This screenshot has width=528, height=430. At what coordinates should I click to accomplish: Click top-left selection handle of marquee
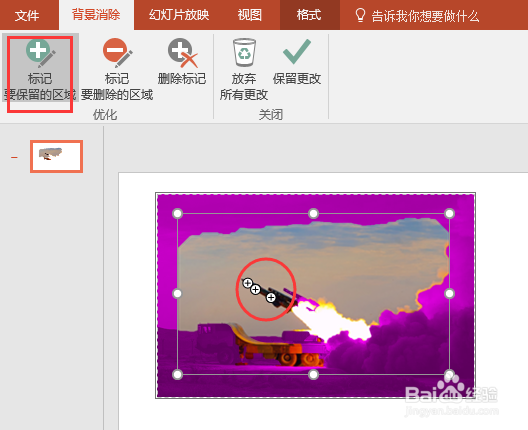coord(177,213)
